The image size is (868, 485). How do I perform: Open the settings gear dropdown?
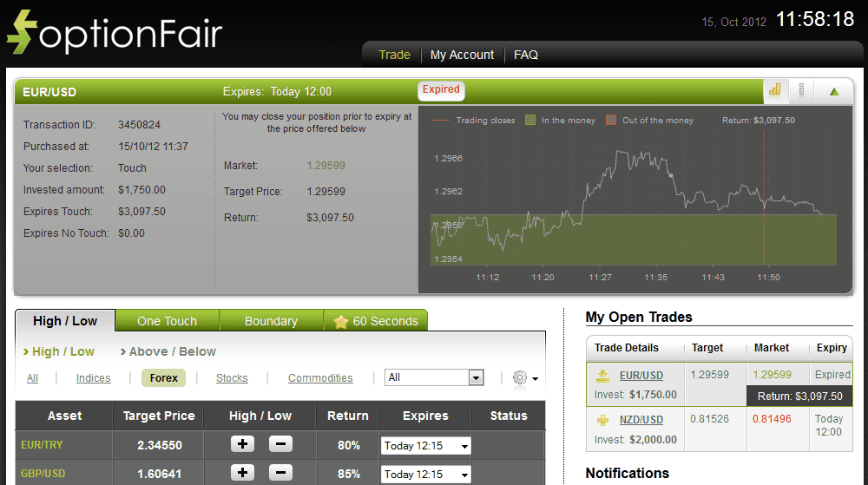(x=524, y=378)
